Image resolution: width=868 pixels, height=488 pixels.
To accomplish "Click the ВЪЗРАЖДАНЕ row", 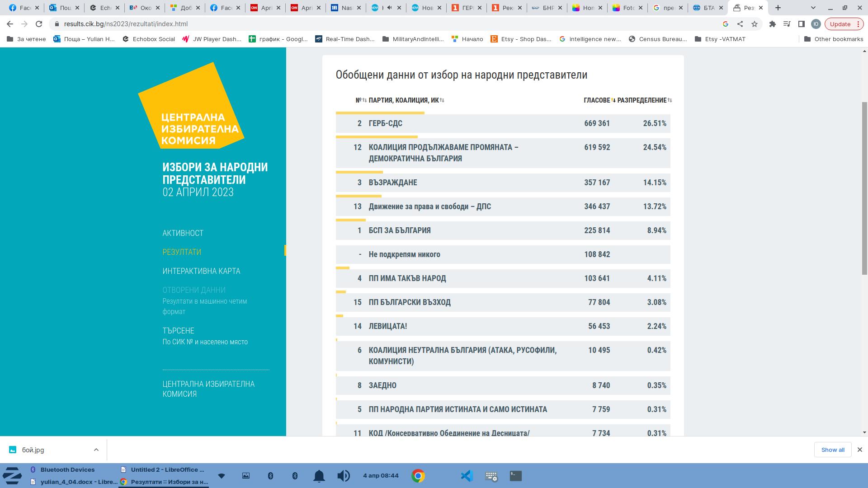I will [x=503, y=183].
